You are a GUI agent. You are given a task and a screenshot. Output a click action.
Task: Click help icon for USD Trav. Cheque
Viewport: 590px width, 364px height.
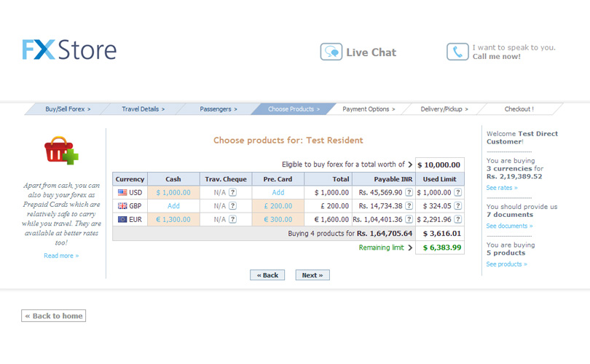pos(232,193)
